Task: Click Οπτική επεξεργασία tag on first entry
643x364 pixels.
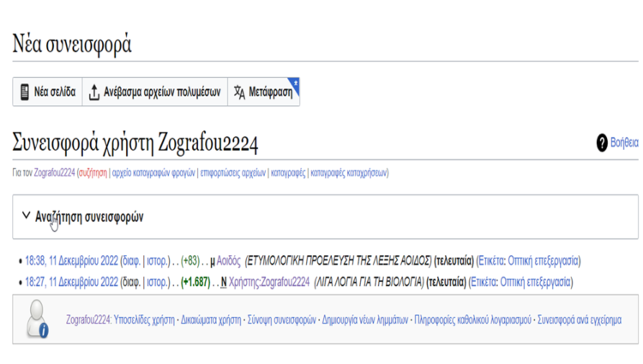Action: coord(544,260)
